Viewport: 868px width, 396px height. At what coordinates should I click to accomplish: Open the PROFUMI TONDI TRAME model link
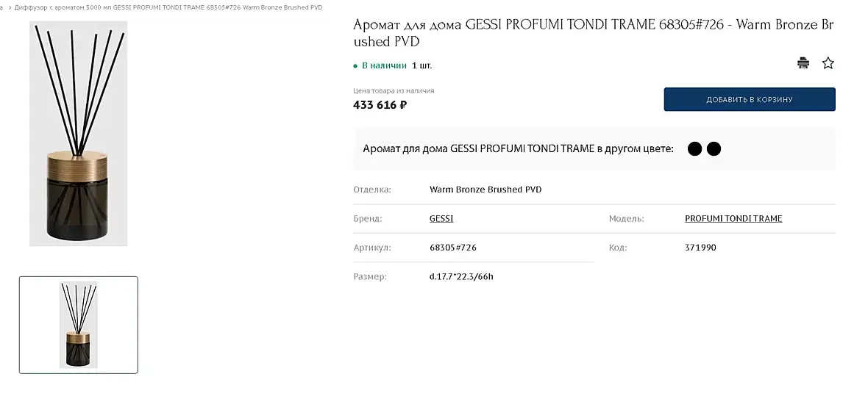pyautogui.click(x=733, y=219)
